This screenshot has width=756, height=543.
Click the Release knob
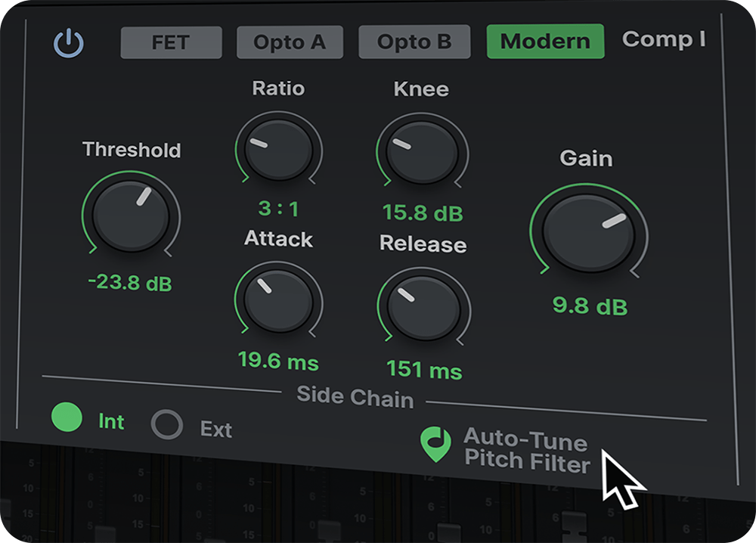coord(423,308)
